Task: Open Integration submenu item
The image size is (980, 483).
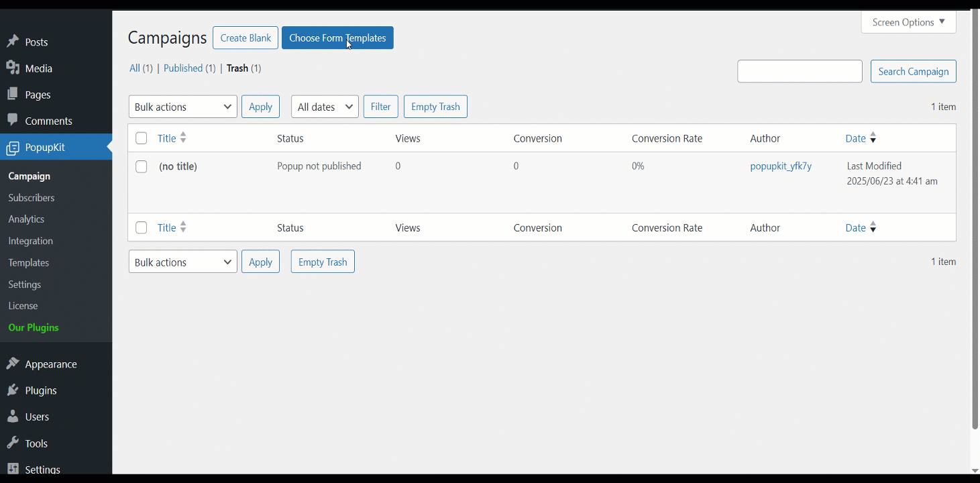Action: click(x=30, y=241)
